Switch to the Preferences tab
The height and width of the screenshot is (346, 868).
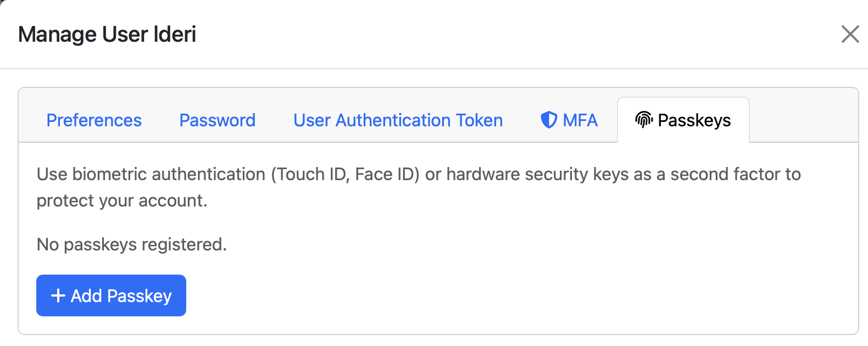pyautogui.click(x=93, y=120)
